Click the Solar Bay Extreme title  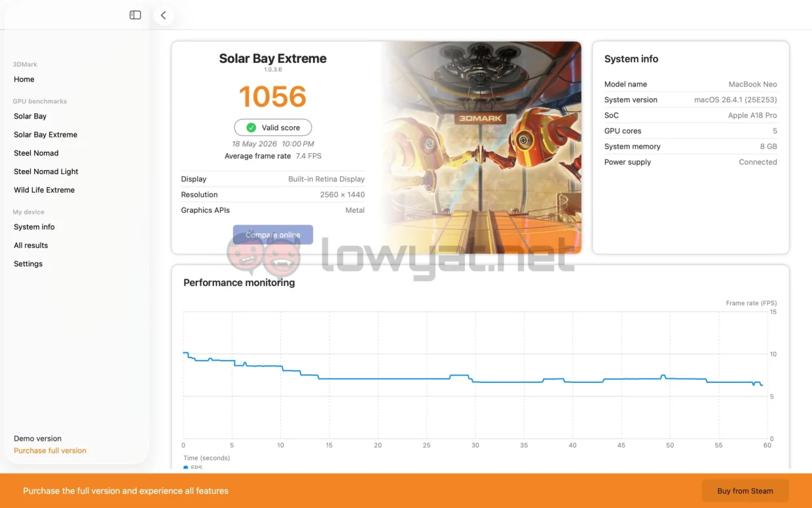click(272, 58)
